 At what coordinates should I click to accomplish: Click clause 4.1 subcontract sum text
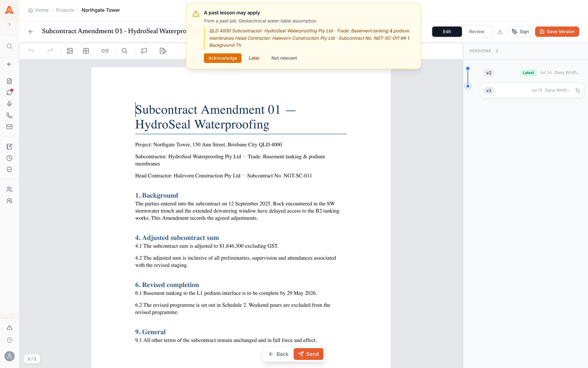pos(207,246)
